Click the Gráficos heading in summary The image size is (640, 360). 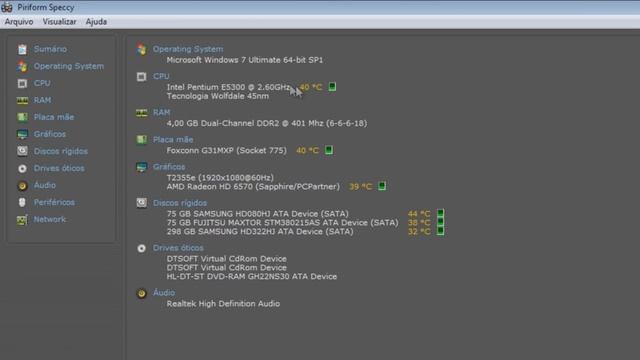(x=169, y=167)
